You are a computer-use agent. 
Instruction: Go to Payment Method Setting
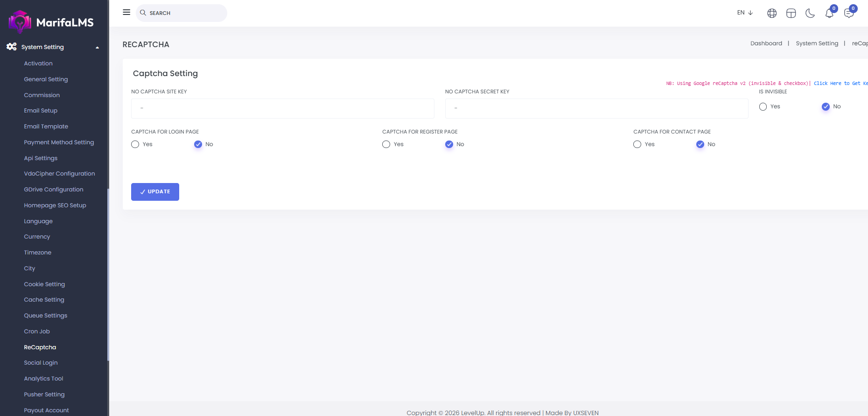pyautogui.click(x=59, y=142)
